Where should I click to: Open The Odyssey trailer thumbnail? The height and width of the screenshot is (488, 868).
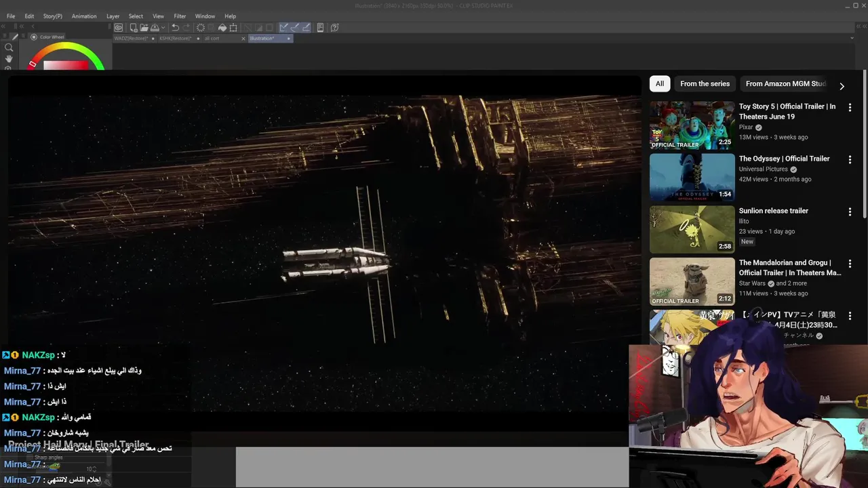[692, 178]
